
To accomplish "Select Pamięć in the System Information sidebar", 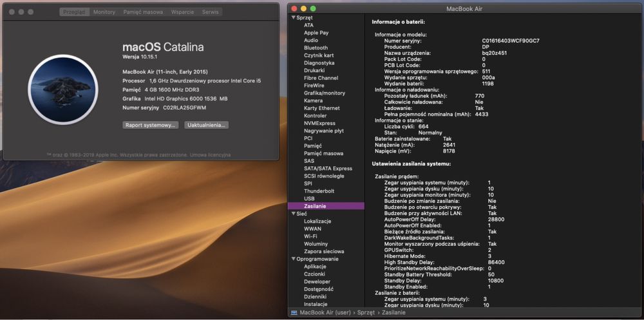I will (313, 146).
